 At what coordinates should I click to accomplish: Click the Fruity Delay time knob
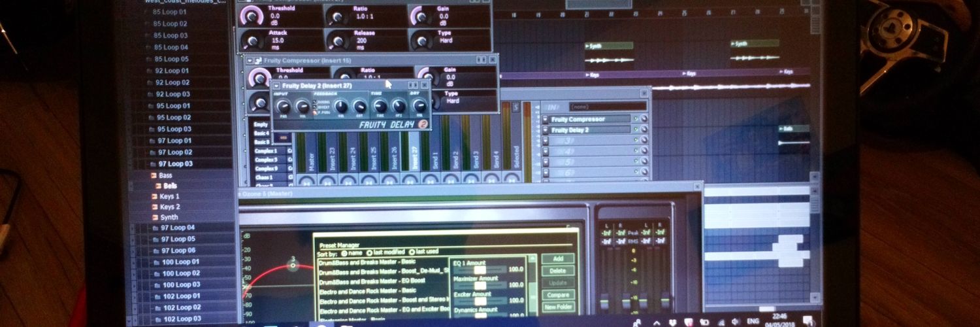tap(379, 106)
